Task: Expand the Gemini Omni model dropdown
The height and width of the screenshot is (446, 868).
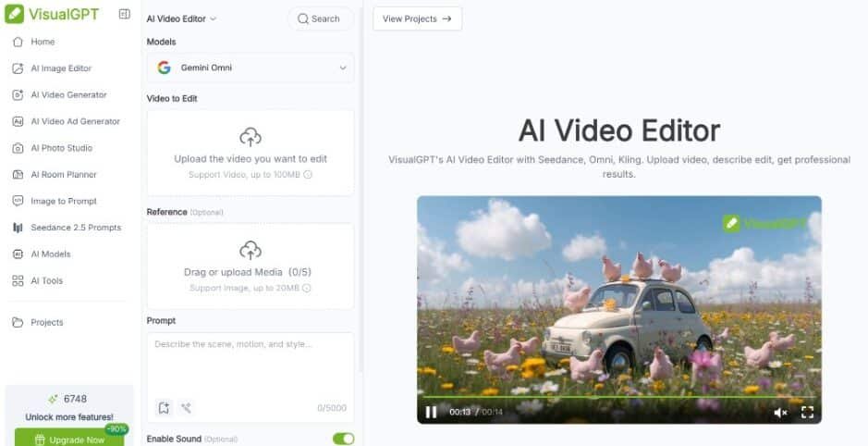Action: click(251, 68)
